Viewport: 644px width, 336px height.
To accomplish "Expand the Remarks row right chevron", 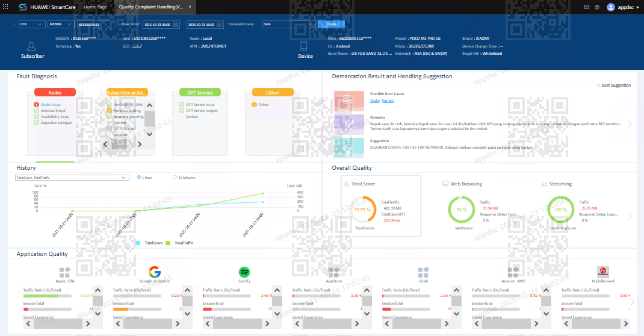I will [630, 125].
